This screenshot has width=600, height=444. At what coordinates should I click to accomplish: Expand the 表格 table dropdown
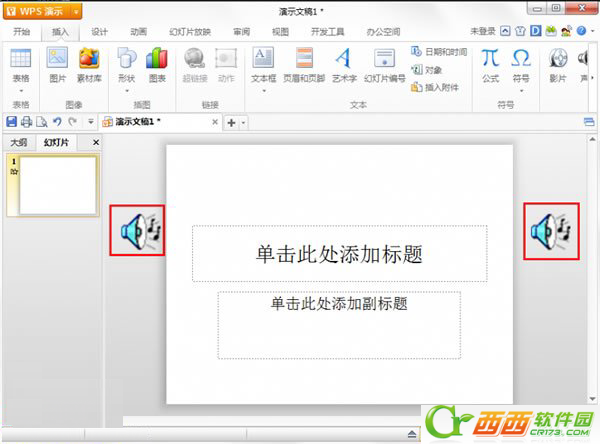click(21, 89)
